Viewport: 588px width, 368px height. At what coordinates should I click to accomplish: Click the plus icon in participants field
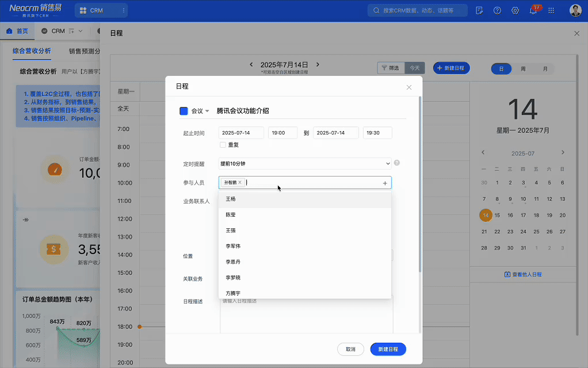pos(385,183)
